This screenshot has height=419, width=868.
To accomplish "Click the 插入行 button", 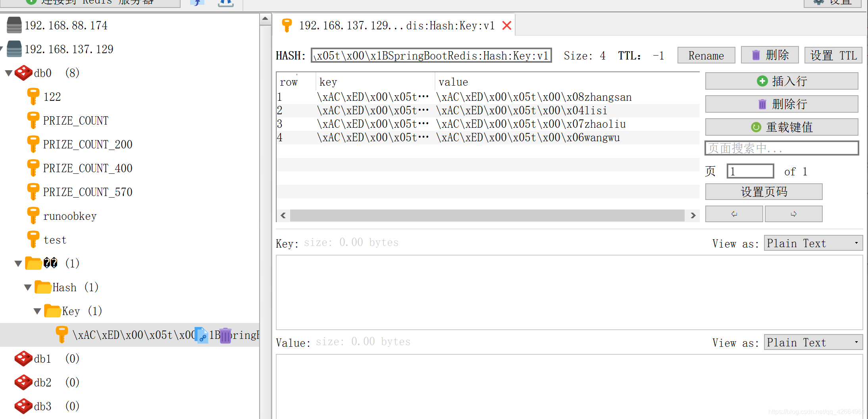I will tap(781, 81).
